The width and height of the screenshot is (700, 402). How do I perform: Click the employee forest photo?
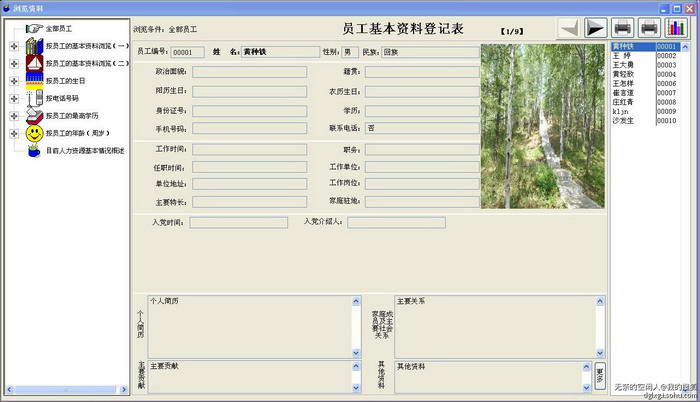[x=543, y=126]
